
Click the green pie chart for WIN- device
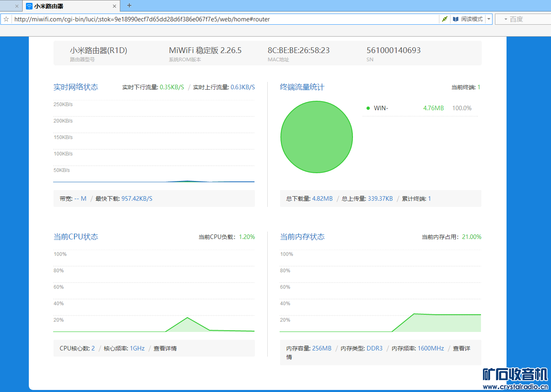[317, 137]
